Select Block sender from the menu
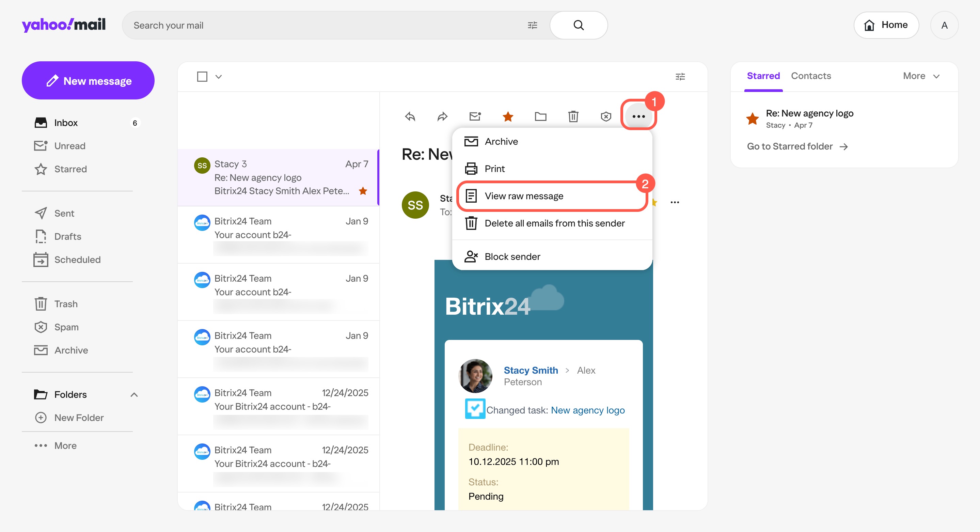This screenshot has height=532, width=980. 512,256
